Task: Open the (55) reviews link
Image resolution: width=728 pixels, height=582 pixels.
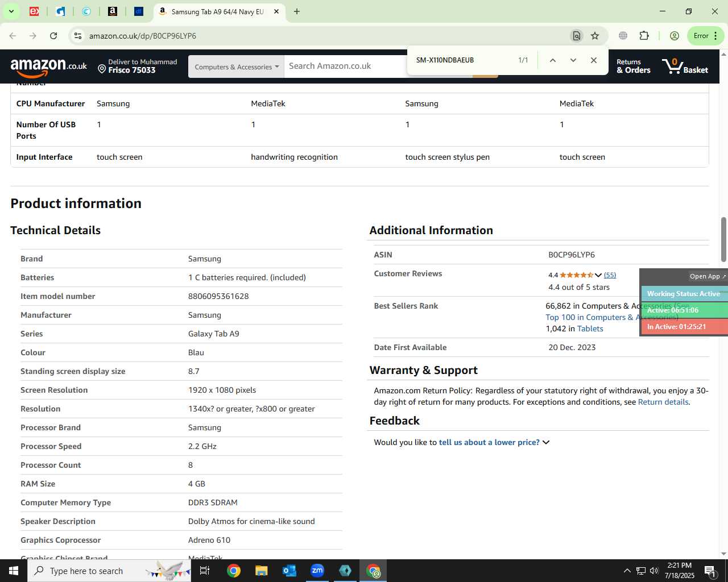Action: click(610, 275)
